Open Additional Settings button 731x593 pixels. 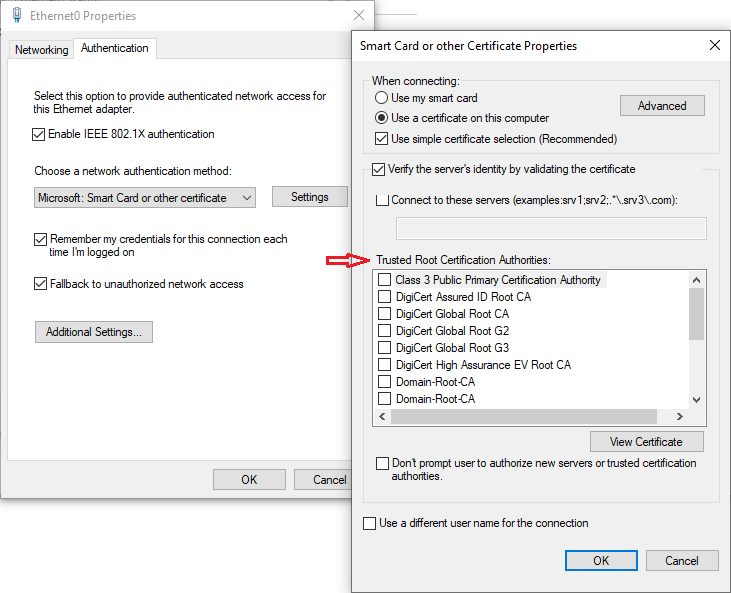pyautogui.click(x=94, y=332)
